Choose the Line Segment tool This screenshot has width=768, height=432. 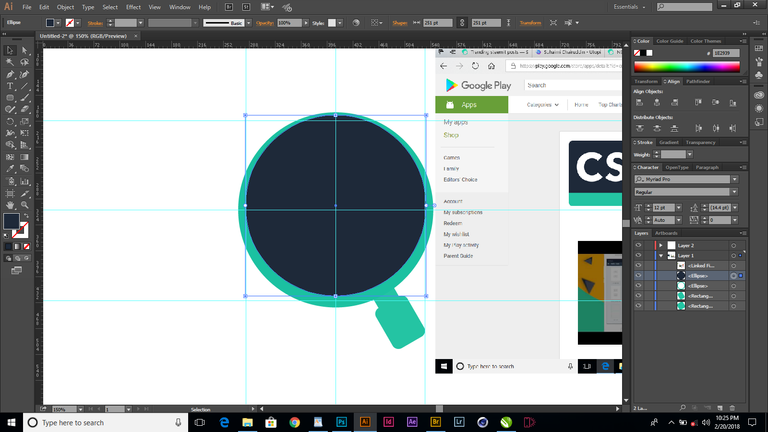(24, 86)
